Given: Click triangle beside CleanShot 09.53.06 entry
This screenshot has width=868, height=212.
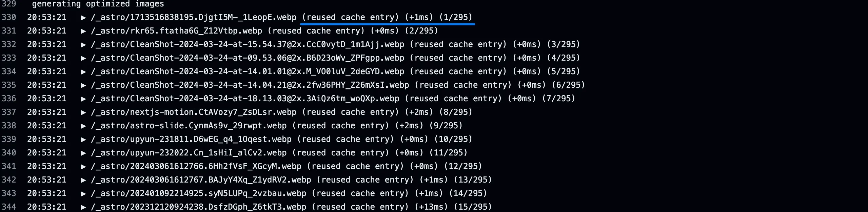Looking at the screenshot, I should (x=83, y=58).
